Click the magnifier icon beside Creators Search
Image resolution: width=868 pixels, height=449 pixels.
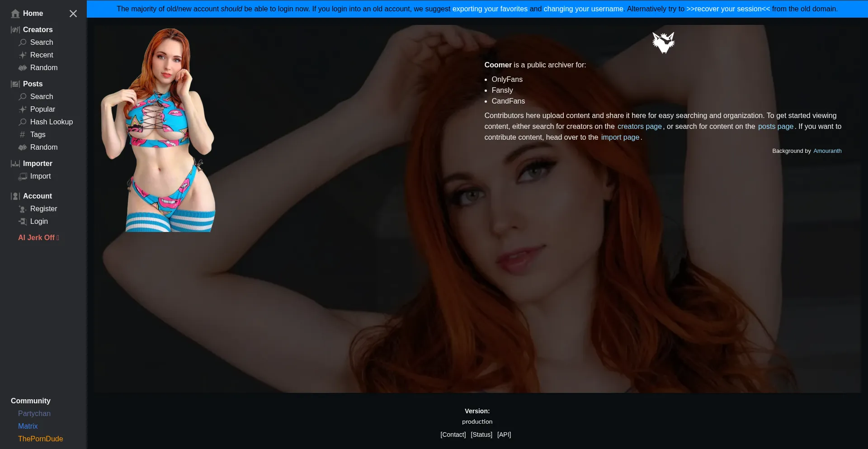pyautogui.click(x=23, y=43)
